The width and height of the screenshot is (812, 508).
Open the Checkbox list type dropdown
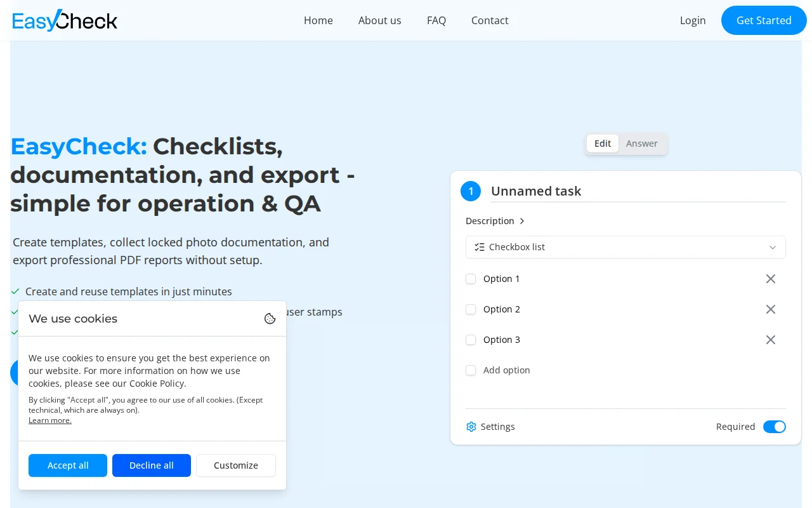[x=625, y=247]
